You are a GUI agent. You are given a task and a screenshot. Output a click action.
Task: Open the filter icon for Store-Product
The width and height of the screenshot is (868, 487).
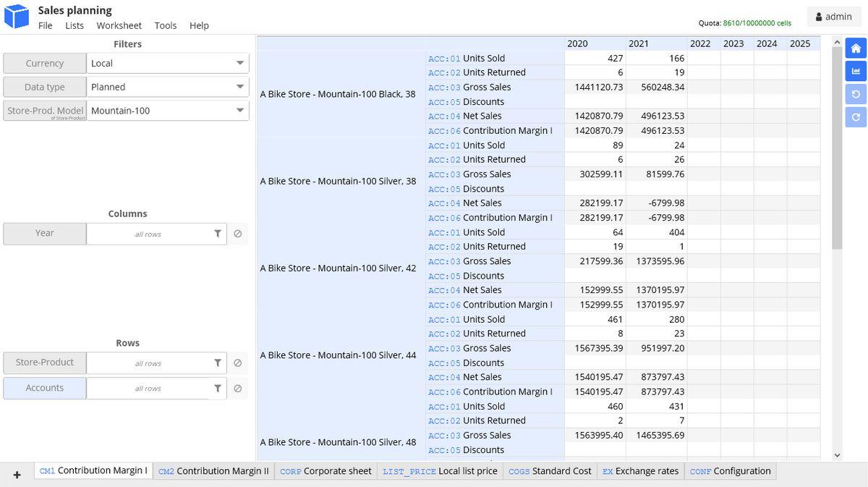[x=218, y=363]
